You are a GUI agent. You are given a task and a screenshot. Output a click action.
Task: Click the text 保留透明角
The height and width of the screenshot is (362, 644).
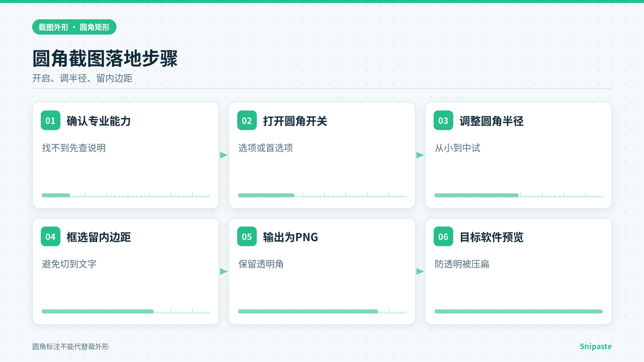click(x=261, y=264)
